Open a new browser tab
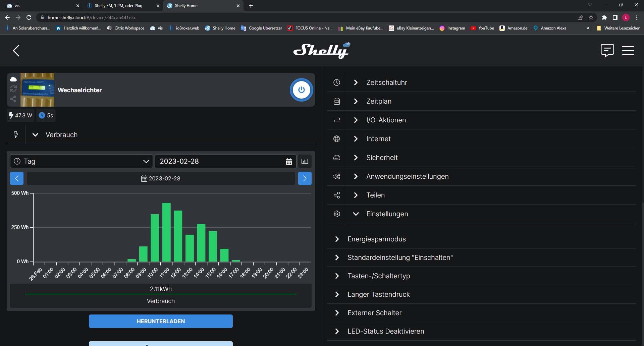Screen dimensions: 644x346 [251, 6]
